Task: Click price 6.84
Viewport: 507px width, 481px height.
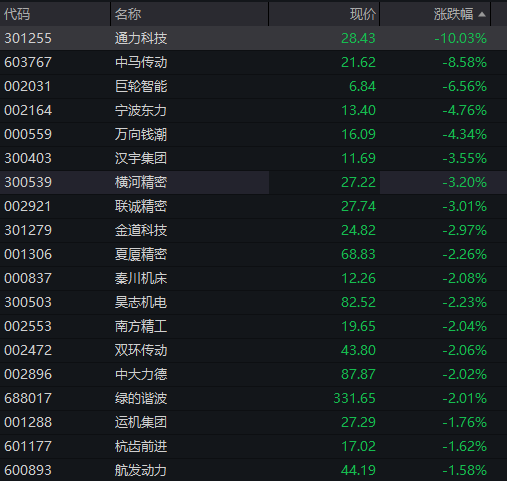Action: click(362, 86)
